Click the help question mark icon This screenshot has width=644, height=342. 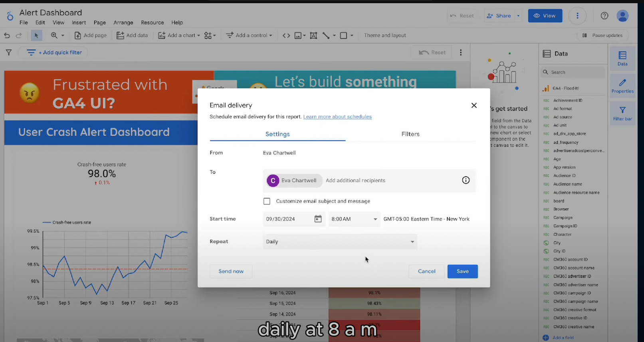coord(604,16)
